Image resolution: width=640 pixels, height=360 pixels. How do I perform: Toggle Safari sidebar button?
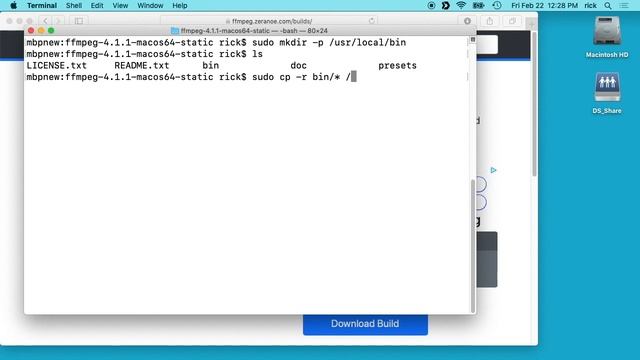coord(79,21)
